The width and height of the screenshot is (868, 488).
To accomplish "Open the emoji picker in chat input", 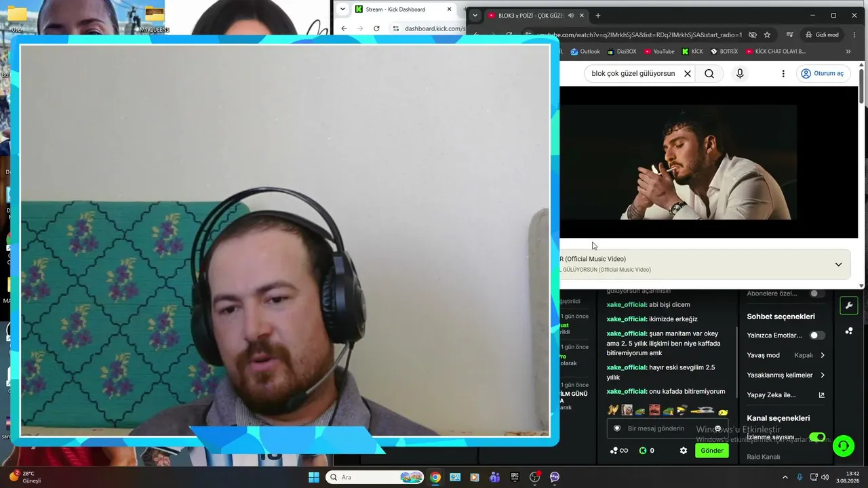I will coord(717,428).
